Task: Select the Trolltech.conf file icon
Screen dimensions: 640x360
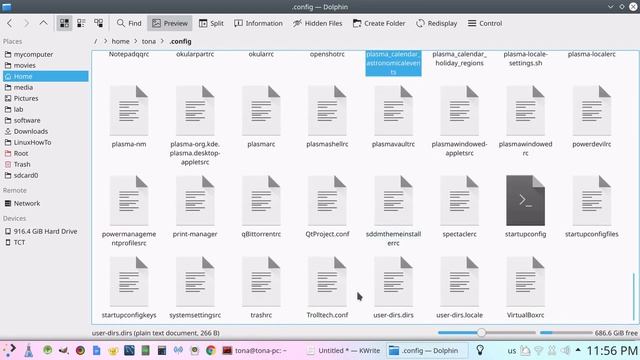Action: (x=327, y=282)
